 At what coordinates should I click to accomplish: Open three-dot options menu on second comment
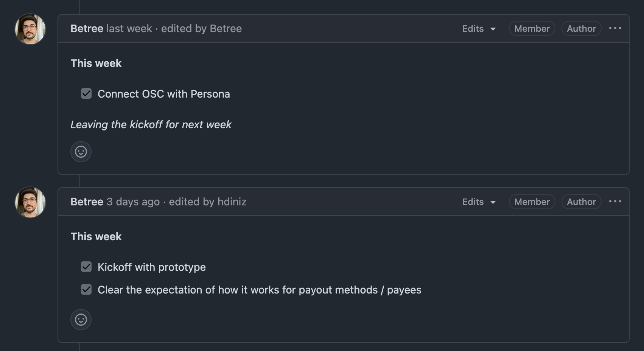tap(615, 202)
